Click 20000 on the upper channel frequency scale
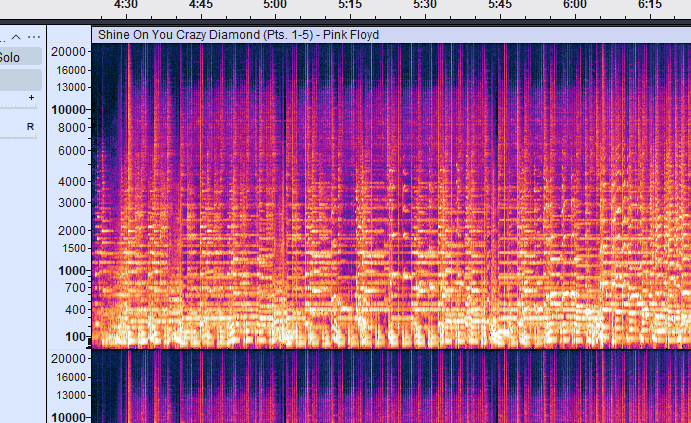The image size is (691, 423). (68, 52)
